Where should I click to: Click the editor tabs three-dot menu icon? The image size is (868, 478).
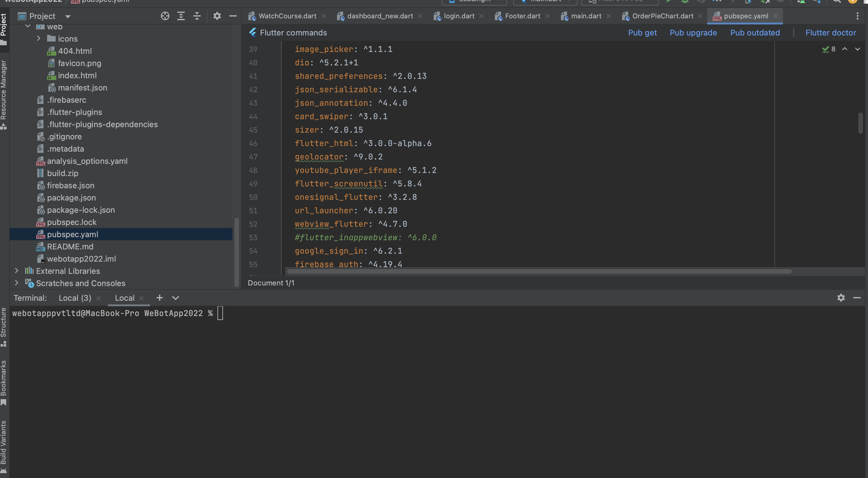[x=858, y=16]
